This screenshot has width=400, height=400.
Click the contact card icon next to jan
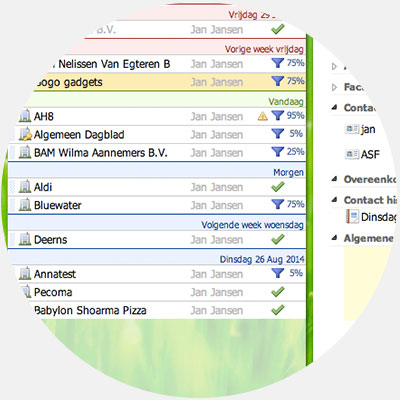click(352, 129)
